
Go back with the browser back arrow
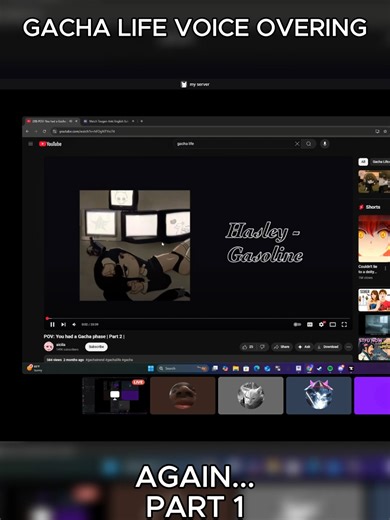point(28,131)
